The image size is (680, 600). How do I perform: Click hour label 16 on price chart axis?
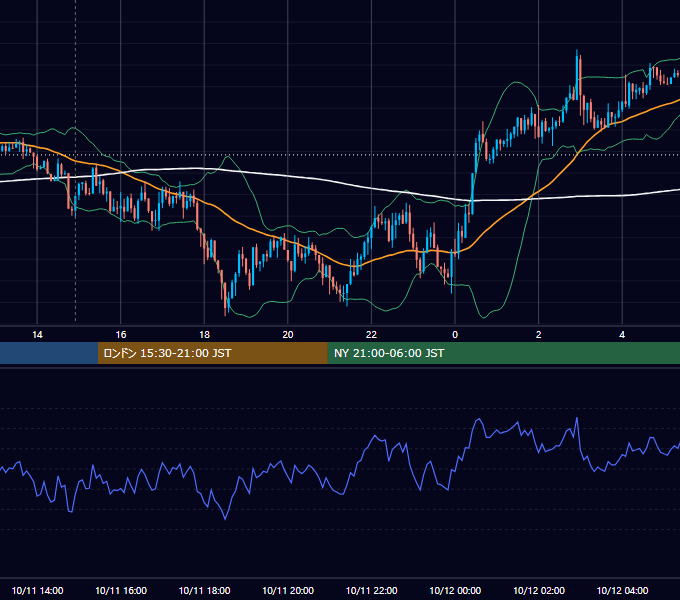(121, 334)
